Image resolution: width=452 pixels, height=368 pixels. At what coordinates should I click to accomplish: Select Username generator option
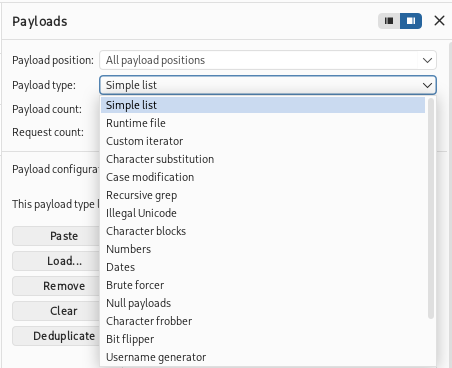[x=263, y=357]
